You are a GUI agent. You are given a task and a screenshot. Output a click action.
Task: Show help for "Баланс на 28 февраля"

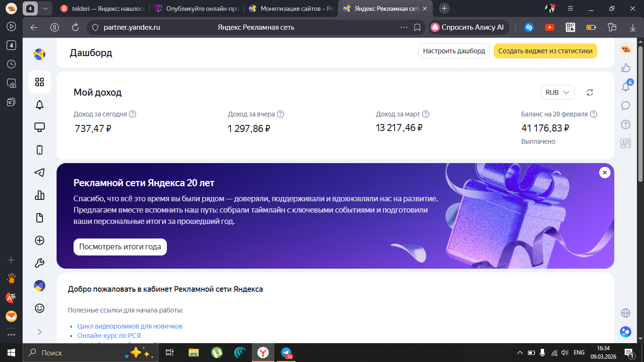pyautogui.click(x=594, y=114)
